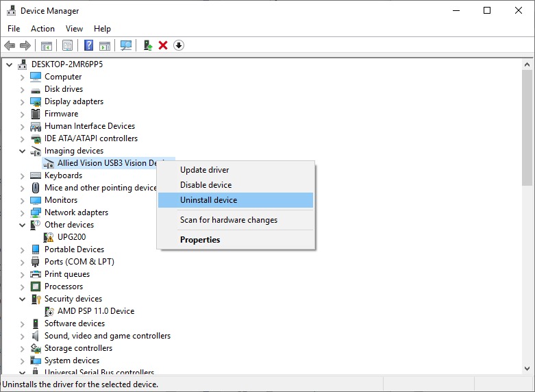Collapse the Imaging devices category
This screenshot has height=392, width=535.
tap(23, 151)
